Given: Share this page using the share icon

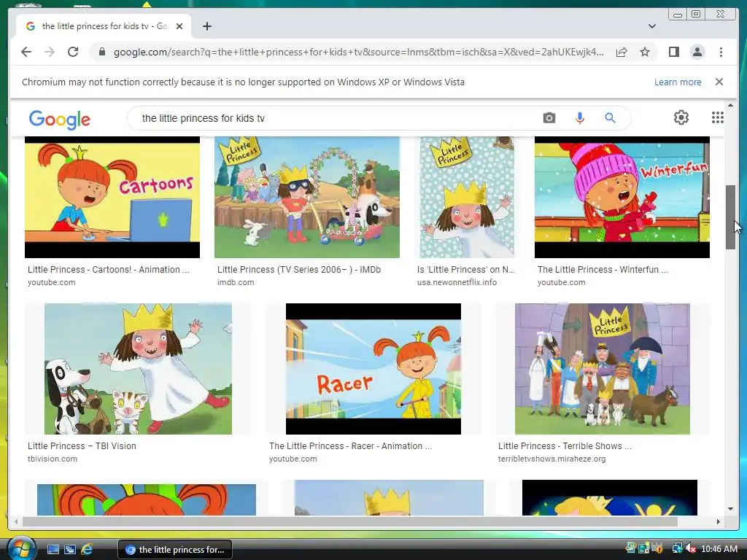Looking at the screenshot, I should [x=622, y=52].
